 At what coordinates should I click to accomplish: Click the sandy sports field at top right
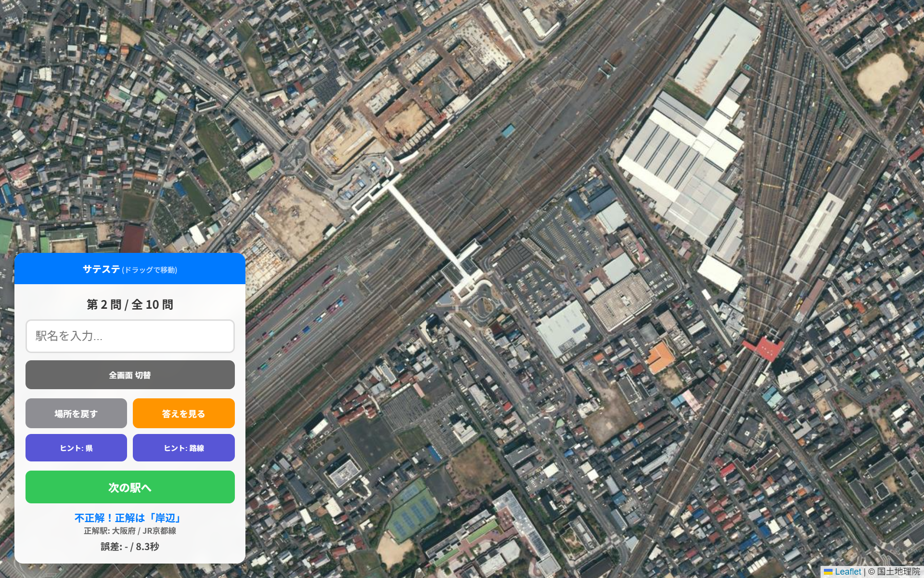[883, 77]
